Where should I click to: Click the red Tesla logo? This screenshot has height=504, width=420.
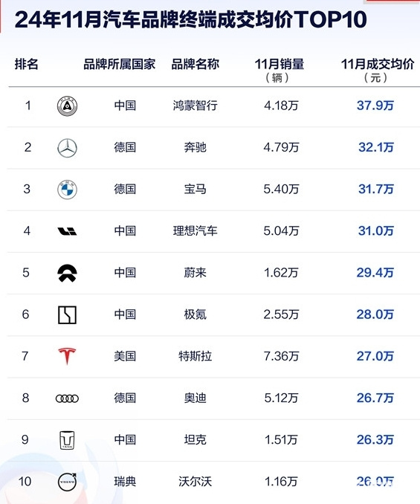coord(67,356)
